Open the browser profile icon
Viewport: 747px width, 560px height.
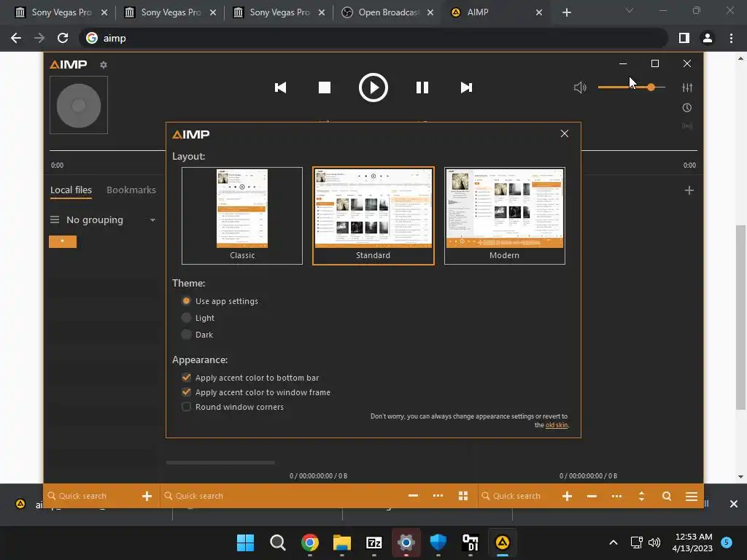tap(708, 38)
